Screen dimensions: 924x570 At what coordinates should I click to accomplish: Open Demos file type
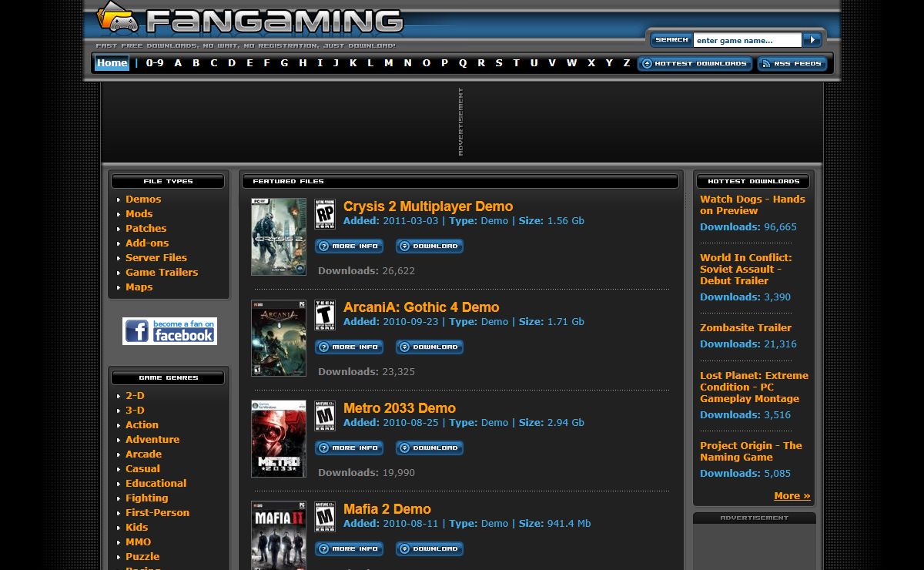(143, 199)
